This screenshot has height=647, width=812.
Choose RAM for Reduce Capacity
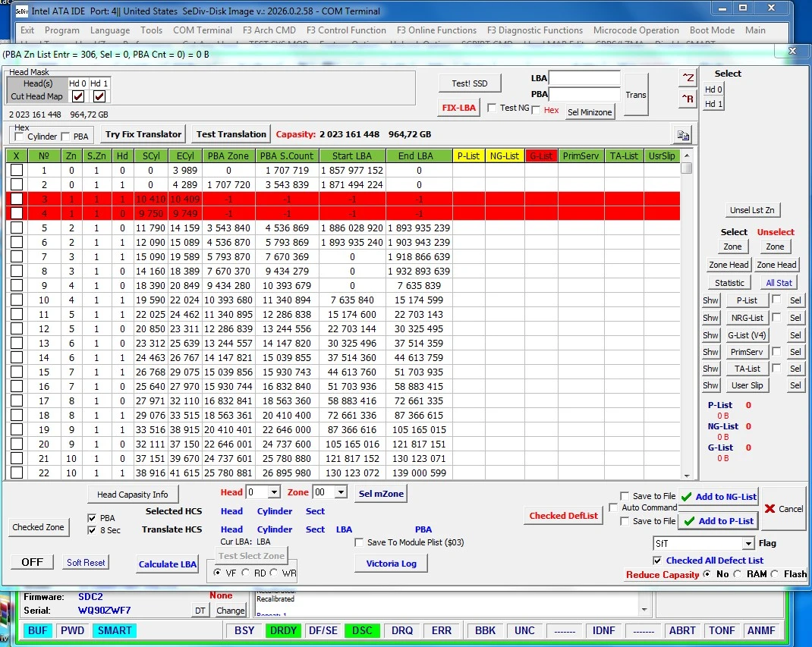click(738, 574)
